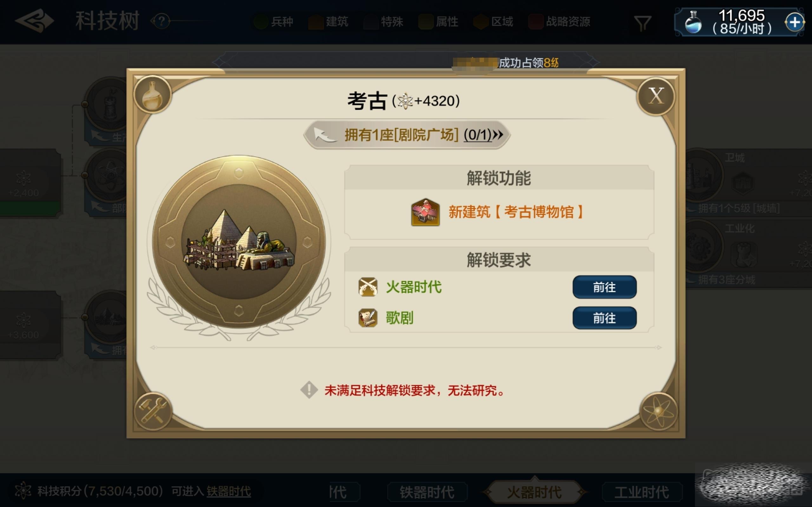
Task: Click the crossed pistols 火器时代 icon
Action: tap(368, 287)
